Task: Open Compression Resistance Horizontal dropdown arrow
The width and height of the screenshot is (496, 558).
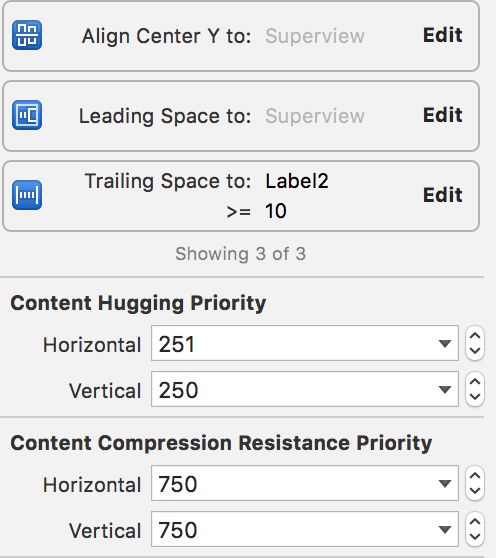Action: [x=445, y=483]
